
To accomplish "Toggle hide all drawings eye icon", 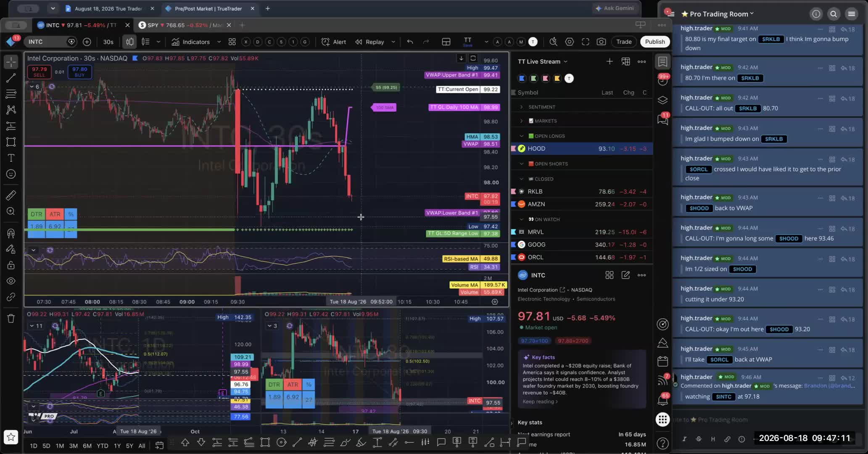I will coord(11,281).
